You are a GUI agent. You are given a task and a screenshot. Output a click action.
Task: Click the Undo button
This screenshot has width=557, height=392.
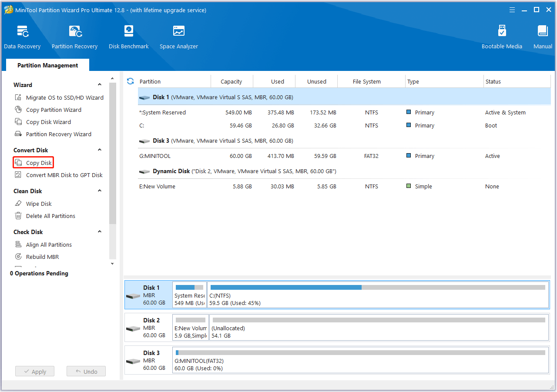pyautogui.click(x=86, y=372)
